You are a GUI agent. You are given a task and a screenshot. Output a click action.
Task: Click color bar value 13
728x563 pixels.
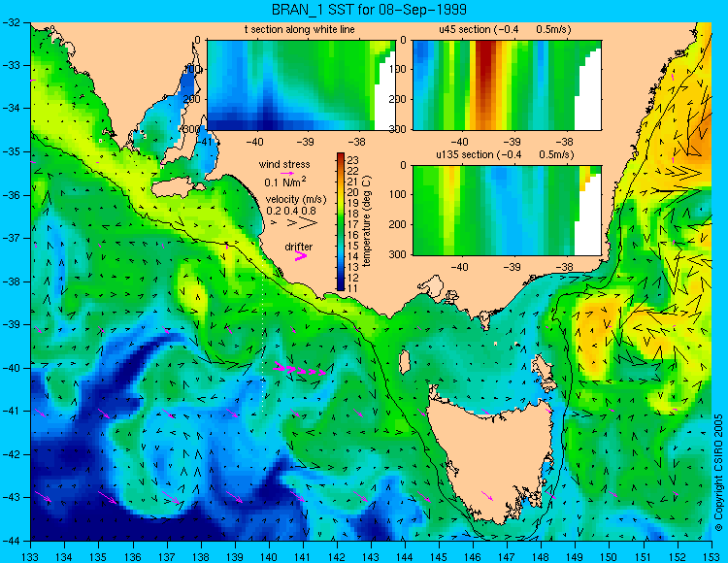point(353,267)
